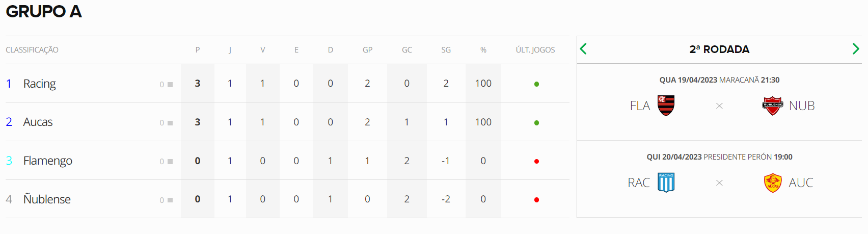Image resolution: width=868 pixels, height=234 pixels.
Task: Click the Flamengo crest in the match list
Action: pyautogui.click(x=666, y=106)
